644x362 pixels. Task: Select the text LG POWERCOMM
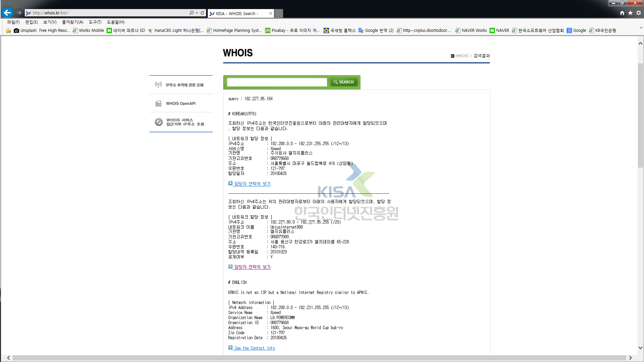coord(282,317)
